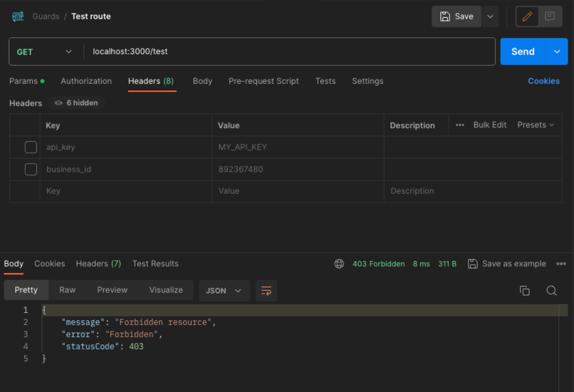Click the HTTP request type icon

pos(18,16)
